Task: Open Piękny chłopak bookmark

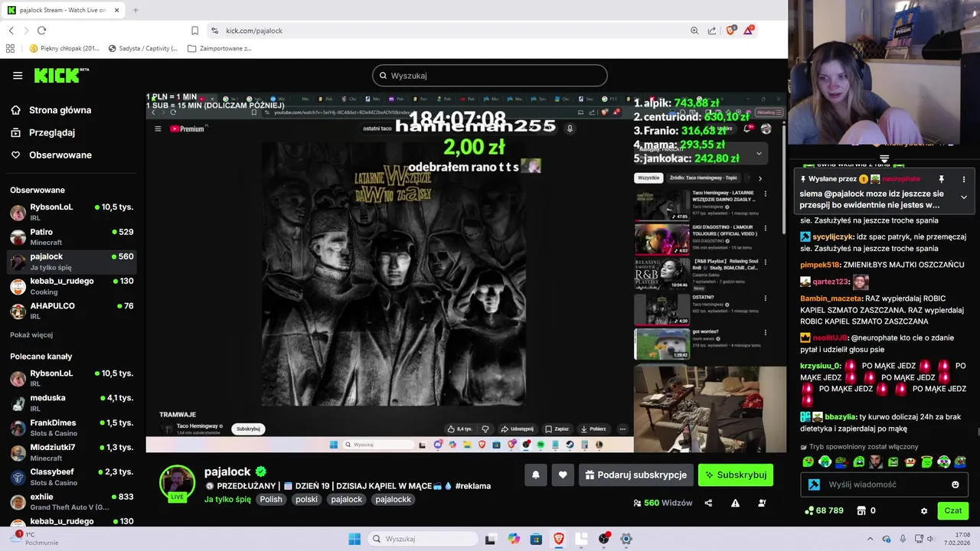Action: 64,48
